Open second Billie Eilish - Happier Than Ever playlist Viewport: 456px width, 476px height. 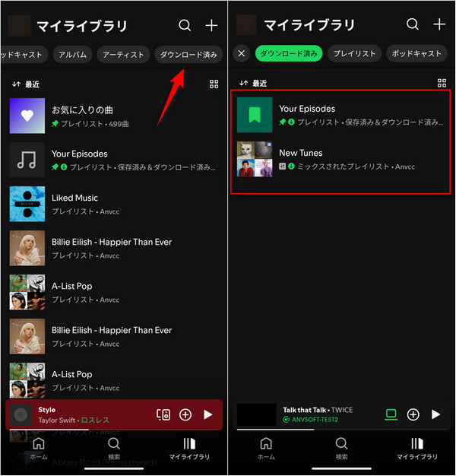coord(114,336)
